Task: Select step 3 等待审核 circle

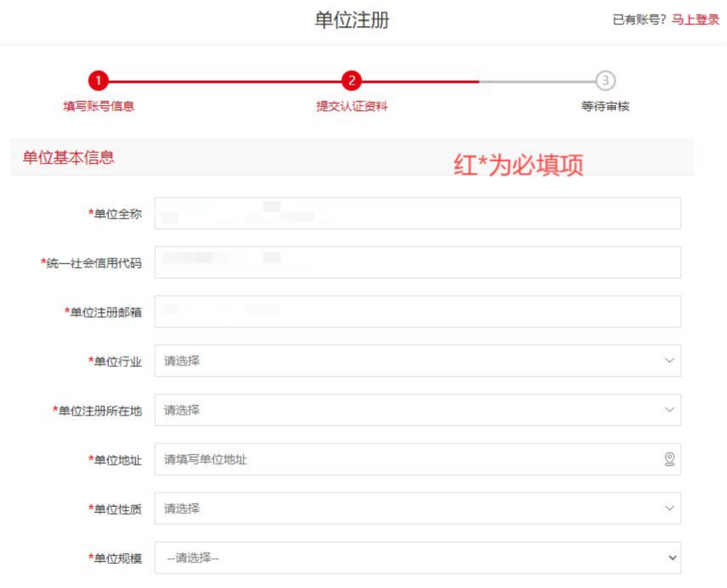Action: point(605,81)
